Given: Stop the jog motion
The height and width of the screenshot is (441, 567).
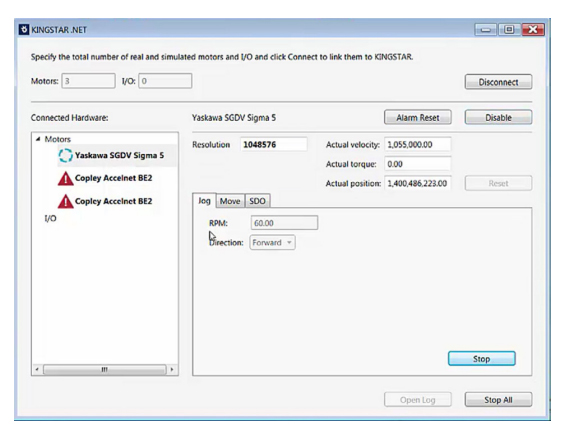Looking at the screenshot, I should [482, 359].
